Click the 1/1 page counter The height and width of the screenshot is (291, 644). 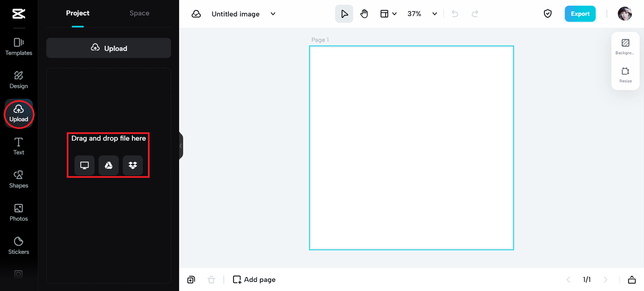587,279
